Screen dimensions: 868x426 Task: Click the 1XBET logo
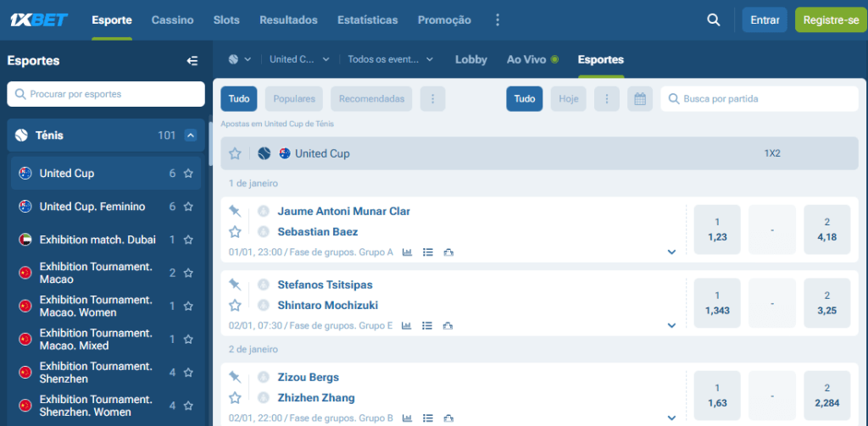37,19
